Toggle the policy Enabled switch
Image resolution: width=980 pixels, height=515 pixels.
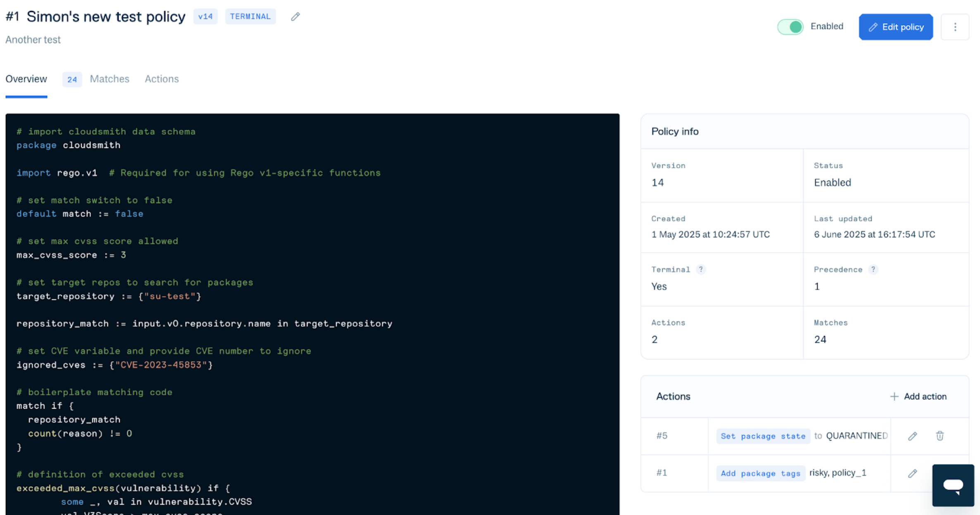click(x=790, y=27)
